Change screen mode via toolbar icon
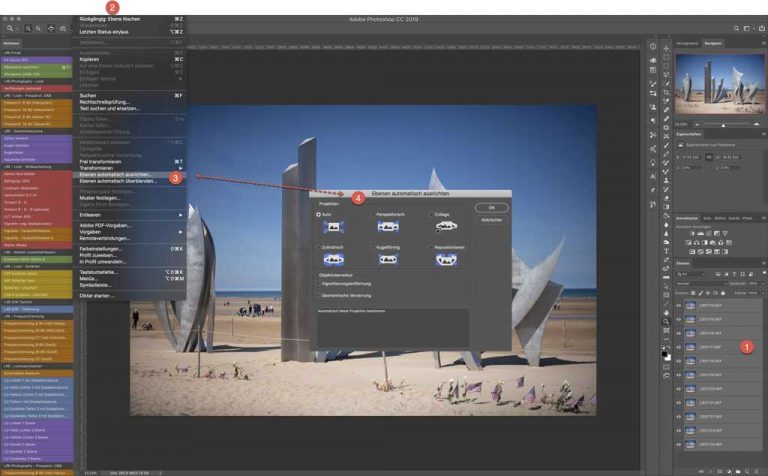The image size is (768, 476). [x=666, y=376]
